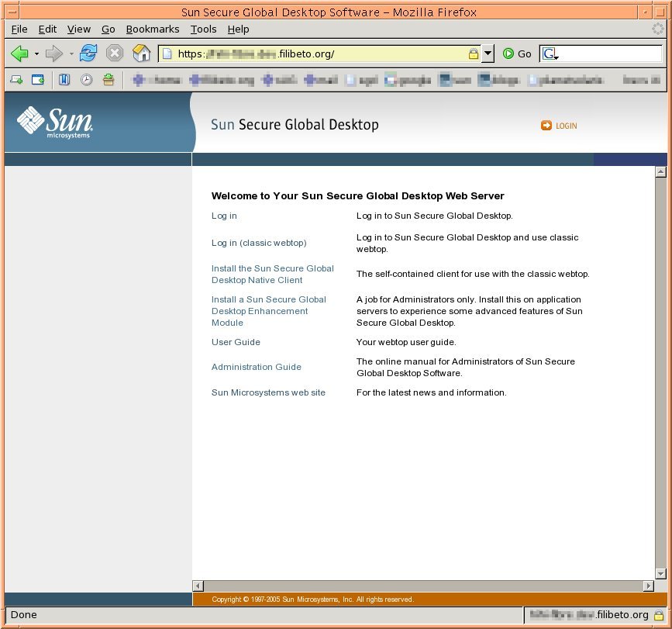Click the vertical scrollbar down arrow

(x=660, y=574)
